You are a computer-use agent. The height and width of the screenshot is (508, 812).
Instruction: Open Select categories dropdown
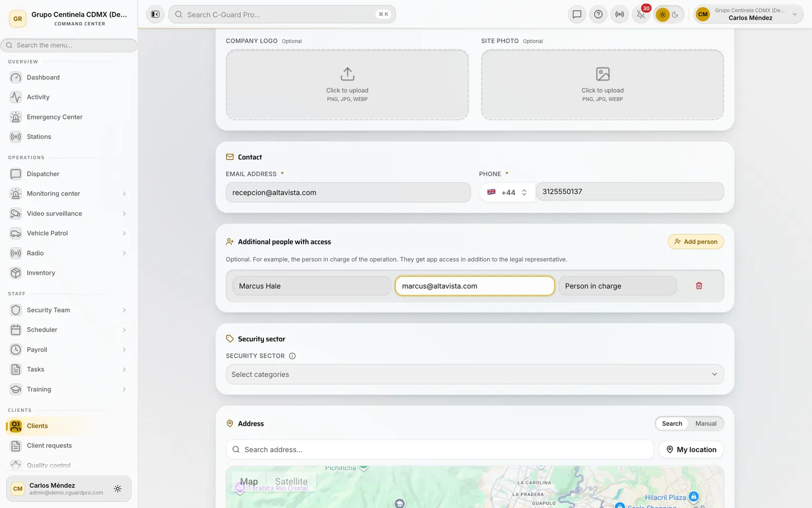pyautogui.click(x=475, y=374)
